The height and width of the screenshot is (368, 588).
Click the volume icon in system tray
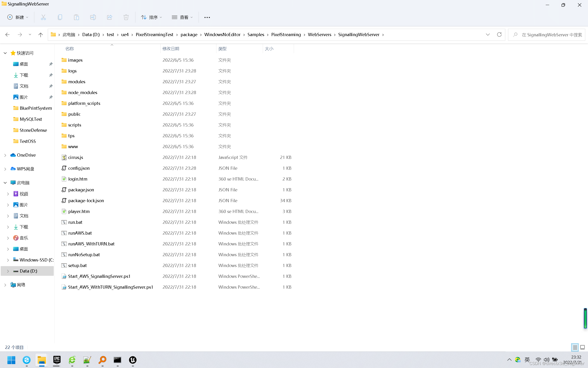click(546, 360)
